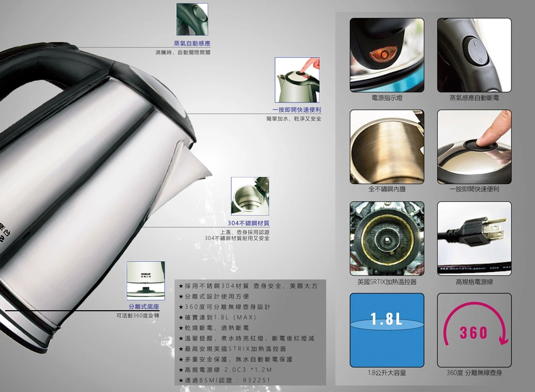Select the stainless steel inner pot photo
The width and height of the screenshot is (535, 392).
tap(387, 147)
